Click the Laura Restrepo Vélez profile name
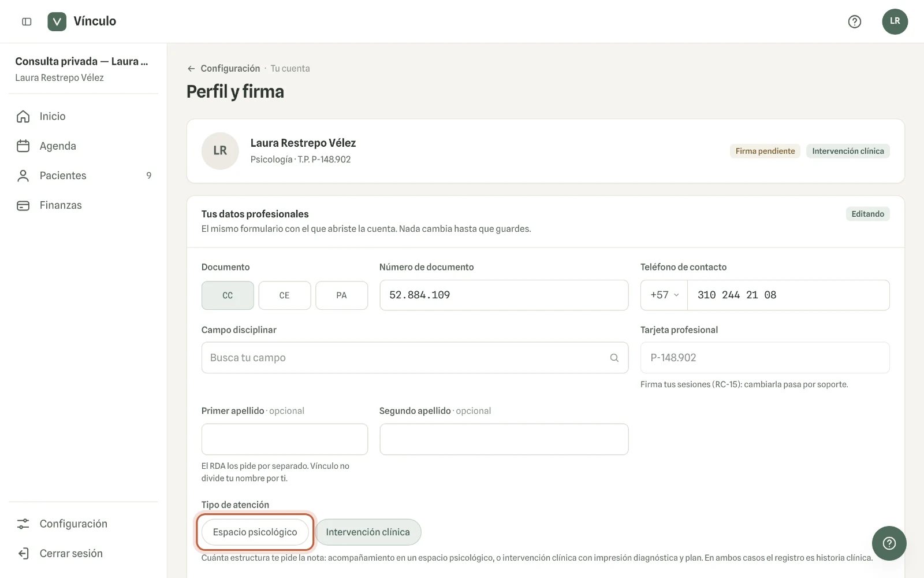924x578 pixels. pos(303,143)
